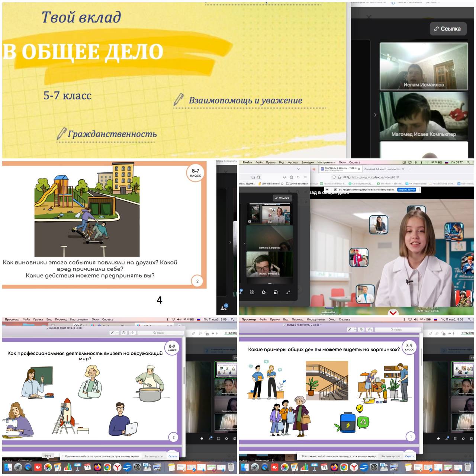
Task: Expand chevron beside Магомед Исаев Компьютер video
Action: pyautogui.click(x=375, y=115)
